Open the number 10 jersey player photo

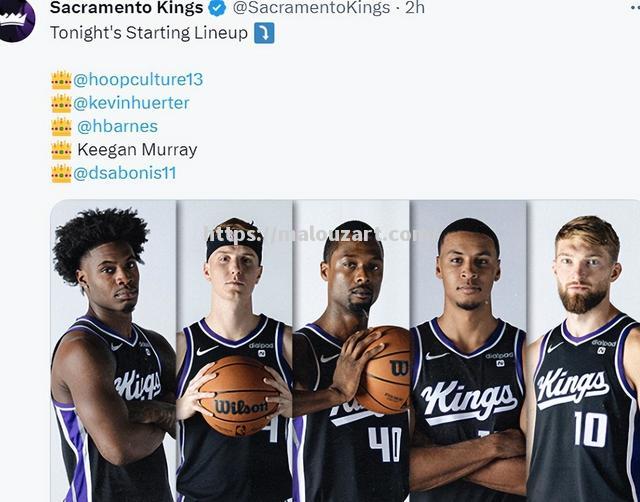point(583,351)
